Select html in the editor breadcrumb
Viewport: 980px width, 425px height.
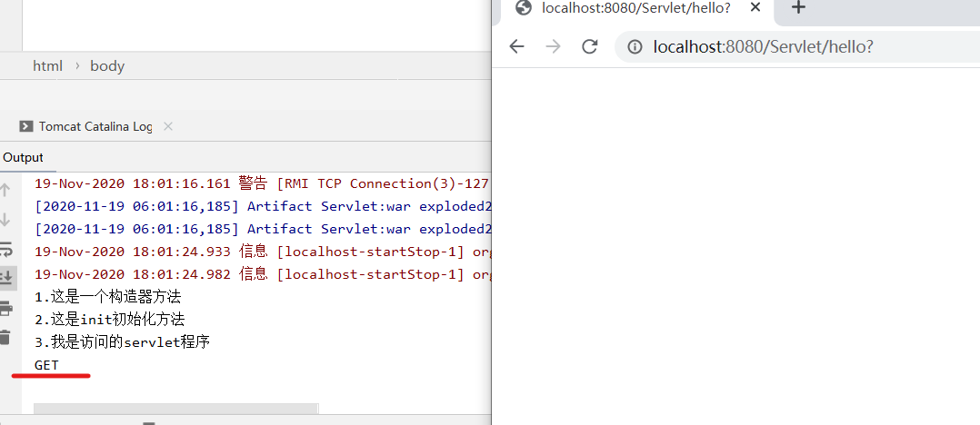48,66
